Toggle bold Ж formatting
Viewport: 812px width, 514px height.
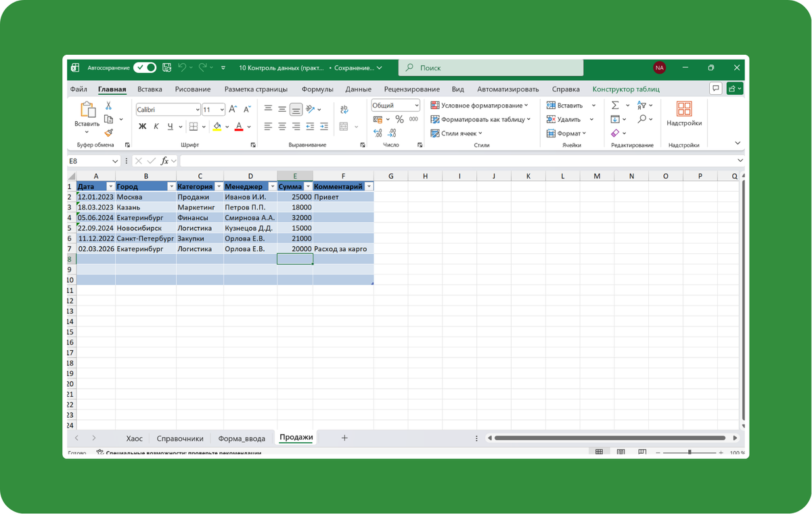coord(142,127)
